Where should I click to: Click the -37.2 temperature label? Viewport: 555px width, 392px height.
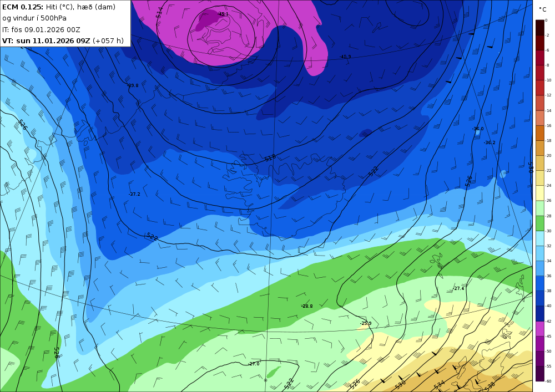click(134, 195)
